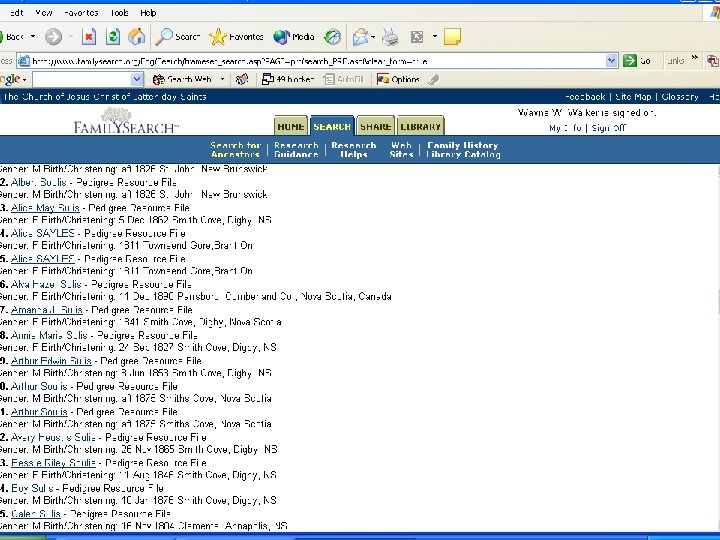720x540 pixels.
Task: Print the page with printer icon
Action: 390,37
